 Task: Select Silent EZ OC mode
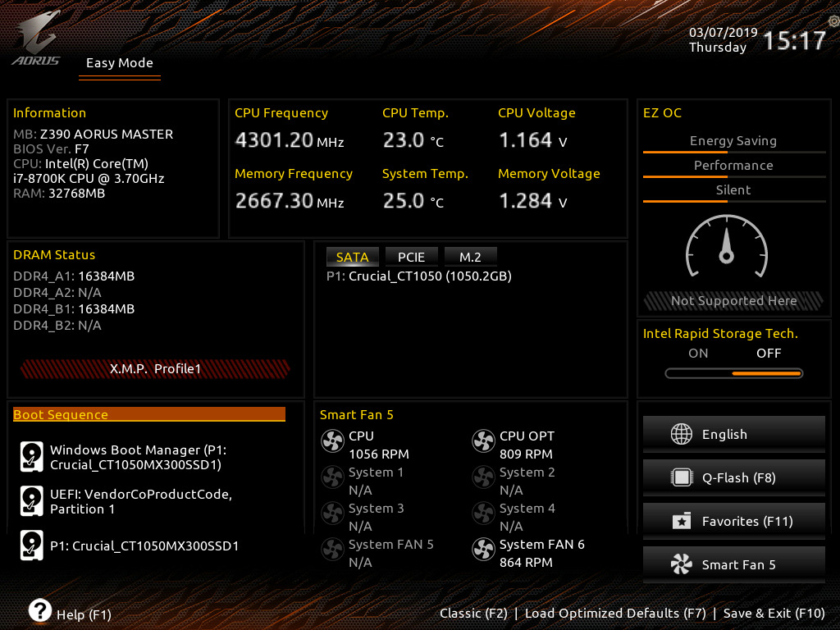point(733,190)
